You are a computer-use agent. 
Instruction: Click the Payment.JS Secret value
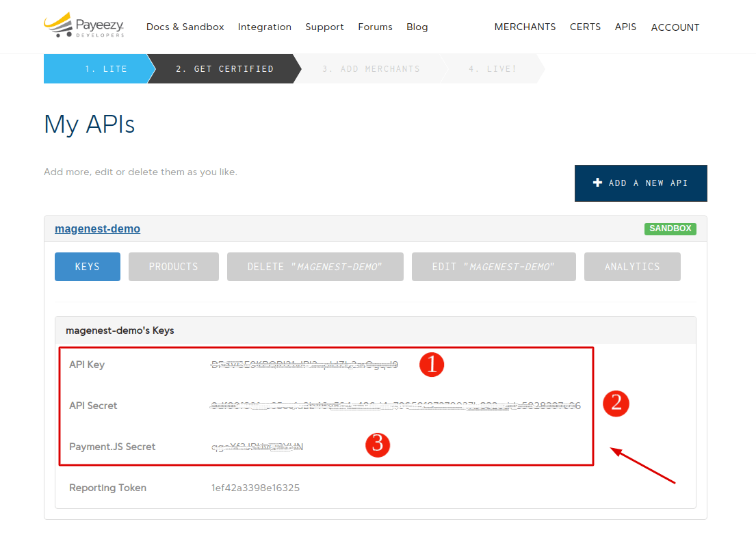pyautogui.click(x=257, y=447)
